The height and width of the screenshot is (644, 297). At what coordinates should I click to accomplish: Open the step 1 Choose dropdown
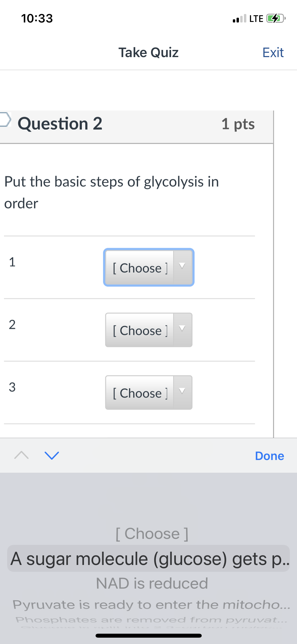point(149,267)
